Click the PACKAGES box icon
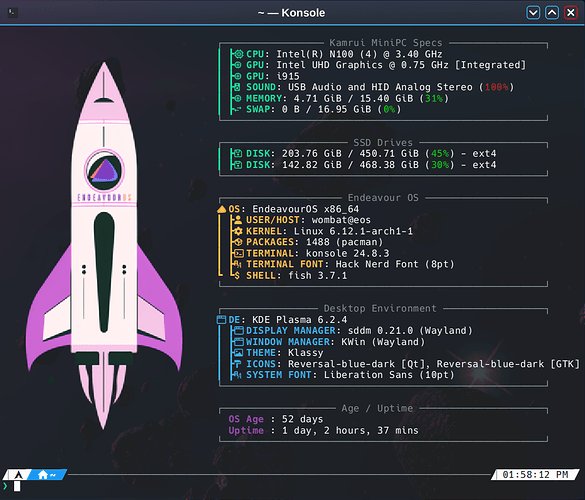The width and height of the screenshot is (585, 500). pos(238,242)
